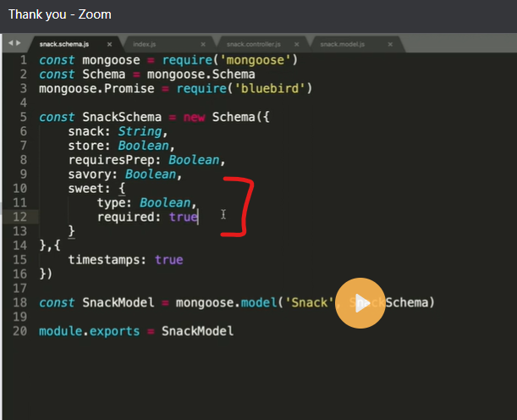Click the 'bluebird' string in line 3
This screenshot has width=517, height=420.
click(275, 88)
